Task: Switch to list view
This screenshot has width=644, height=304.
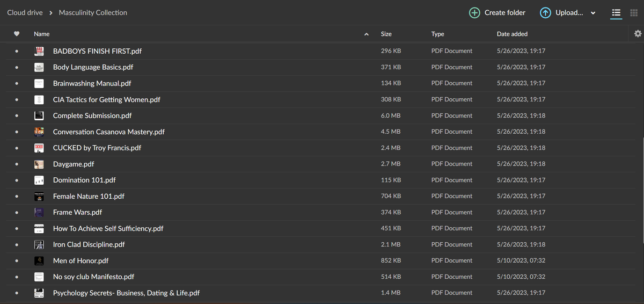Action: click(x=616, y=13)
